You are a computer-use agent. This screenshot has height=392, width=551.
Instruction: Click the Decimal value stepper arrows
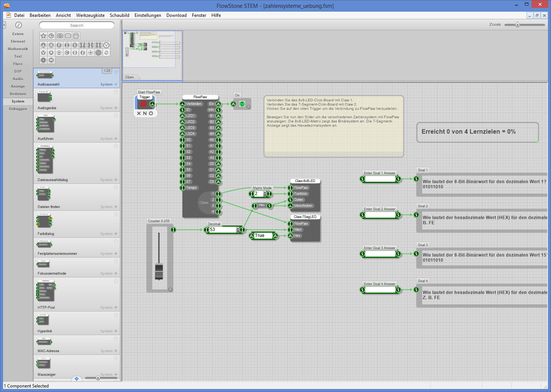click(238, 230)
